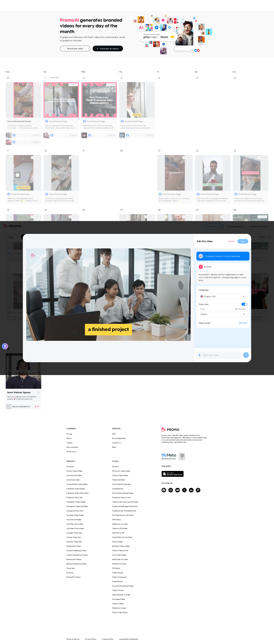
Task: Open Promo's Instagram profile from footer
Action: (171, 490)
